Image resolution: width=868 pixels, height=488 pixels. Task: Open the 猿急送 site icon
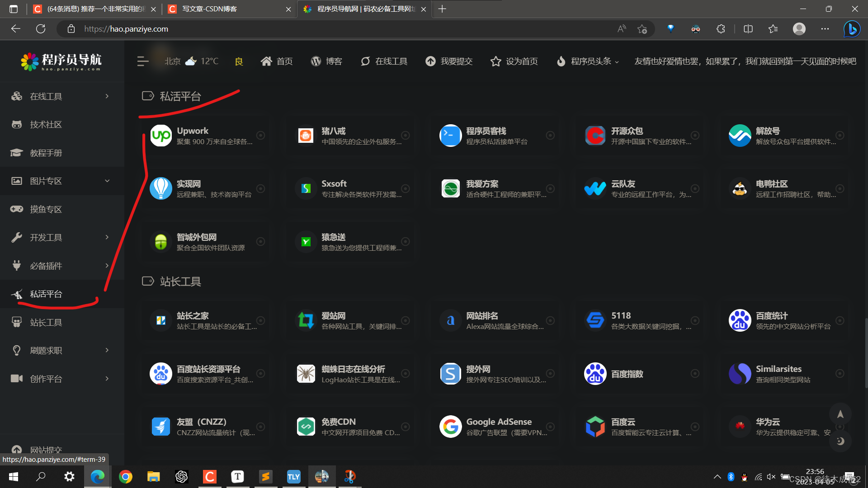tap(306, 242)
